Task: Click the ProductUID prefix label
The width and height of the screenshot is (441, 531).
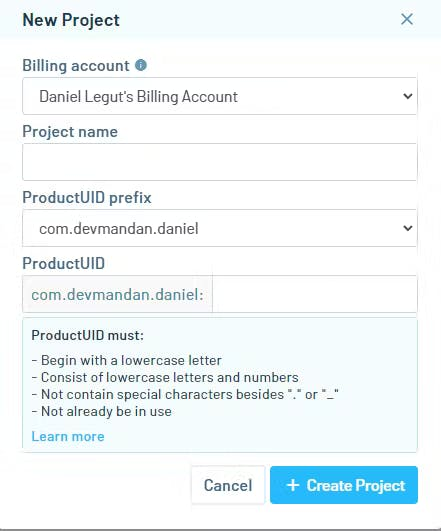Action: 87,197
